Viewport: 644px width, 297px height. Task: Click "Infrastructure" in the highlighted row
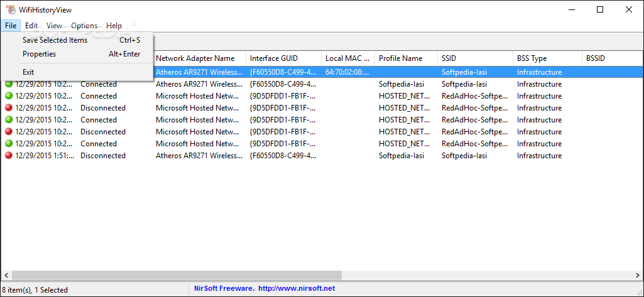(539, 72)
